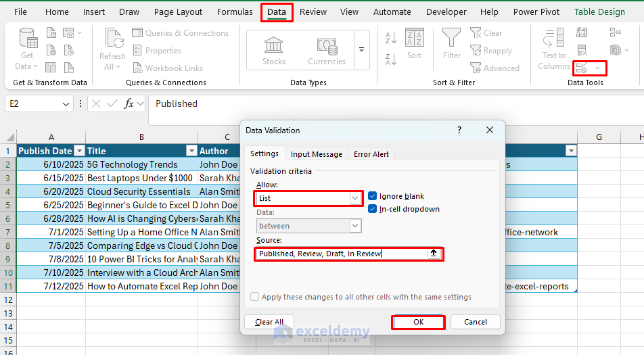Viewport: 644px width, 355px height.
Task: Open the Data Validation dropdown arrow
Action: 598,68
